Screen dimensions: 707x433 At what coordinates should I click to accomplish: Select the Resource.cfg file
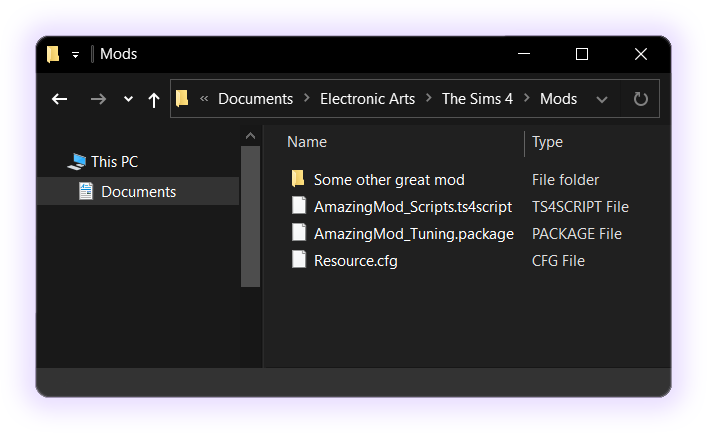[x=356, y=261]
